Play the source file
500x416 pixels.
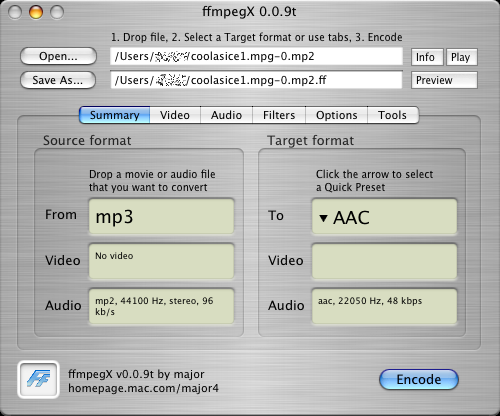tap(462, 57)
